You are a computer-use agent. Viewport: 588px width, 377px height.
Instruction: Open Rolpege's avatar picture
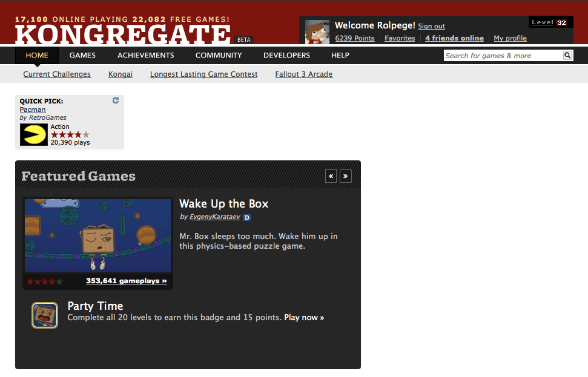[317, 32]
